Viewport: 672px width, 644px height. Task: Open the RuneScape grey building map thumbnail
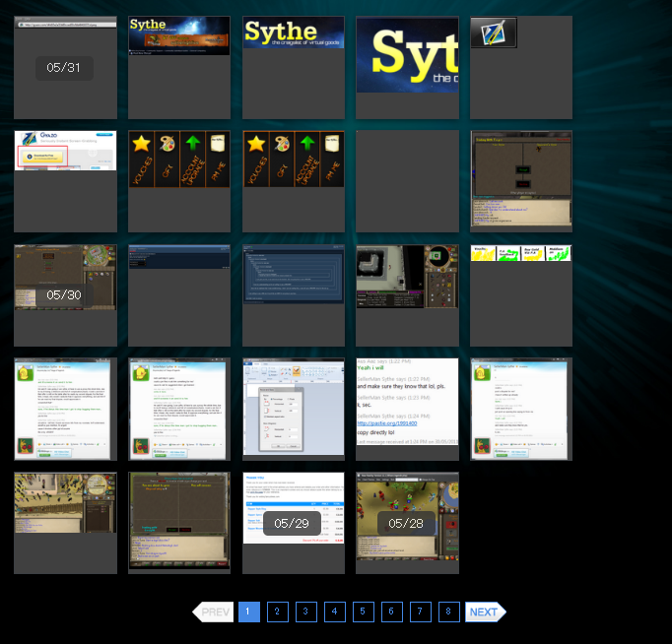click(x=407, y=295)
